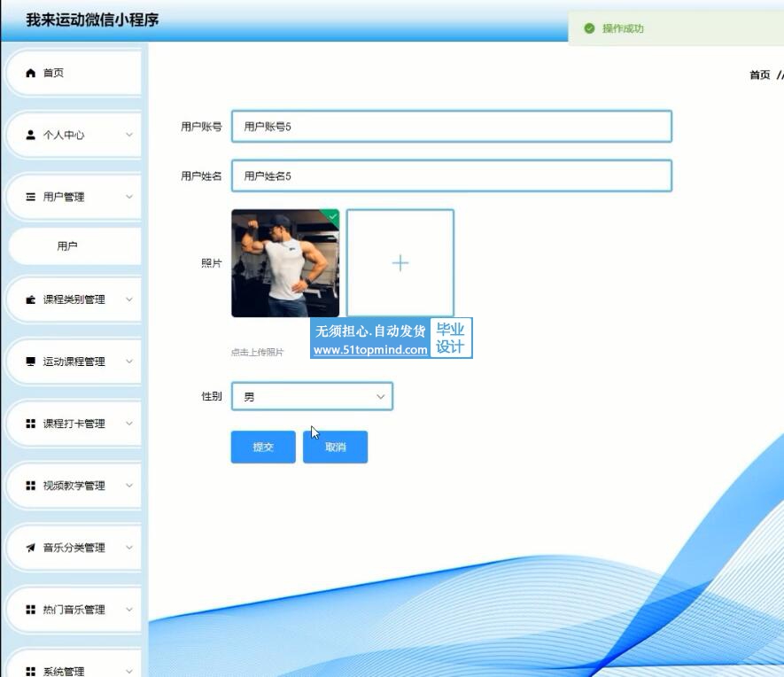Click the 照片 field label
The image size is (784, 677).
[x=211, y=263]
